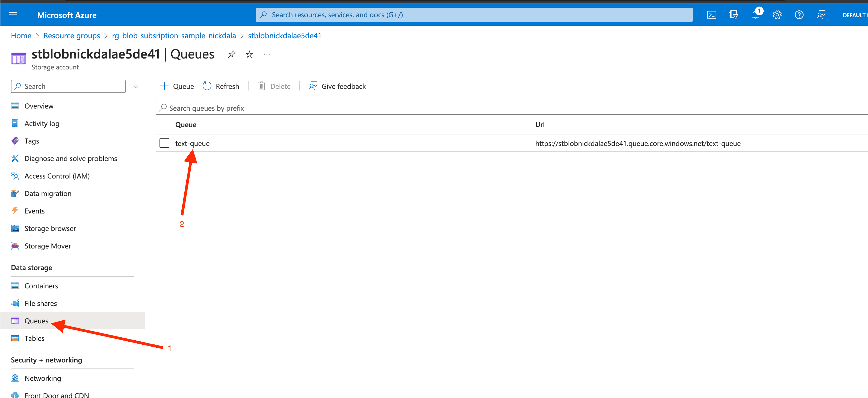Open Tags in the sidebar
This screenshot has height=398, width=868.
coord(32,141)
